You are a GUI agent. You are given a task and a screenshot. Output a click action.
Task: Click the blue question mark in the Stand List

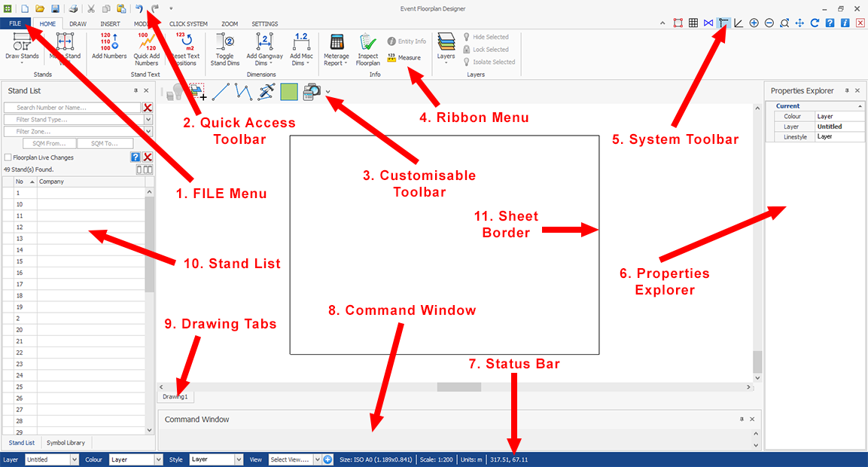click(135, 157)
